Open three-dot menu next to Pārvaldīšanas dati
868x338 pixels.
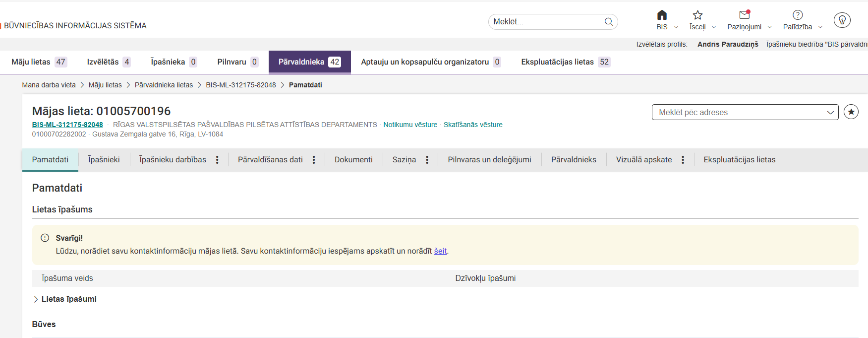pyautogui.click(x=314, y=160)
